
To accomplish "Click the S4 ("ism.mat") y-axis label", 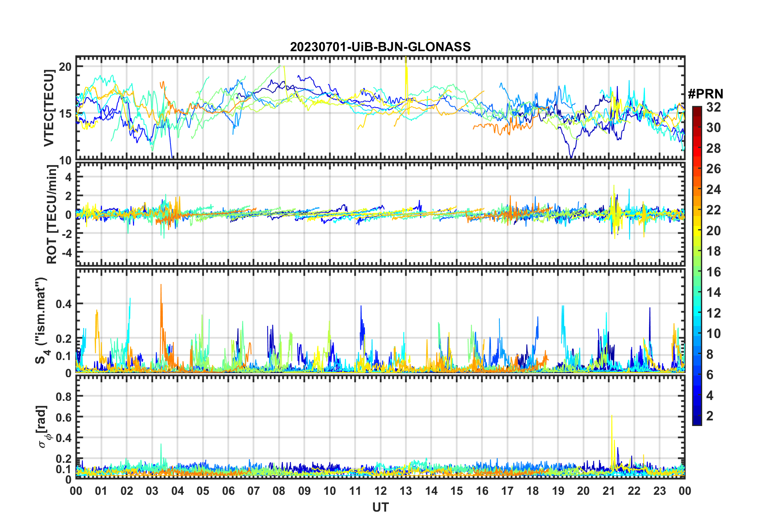I will pos(41,320).
